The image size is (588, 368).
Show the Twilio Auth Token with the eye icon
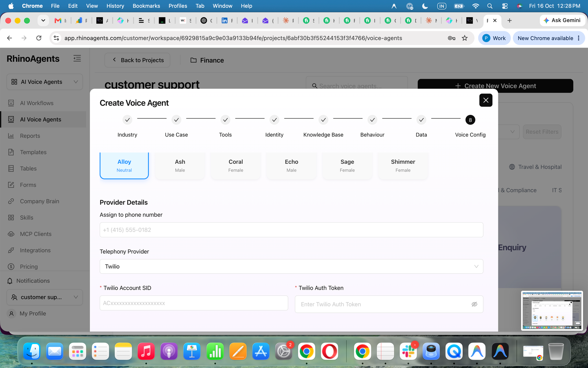point(474,304)
